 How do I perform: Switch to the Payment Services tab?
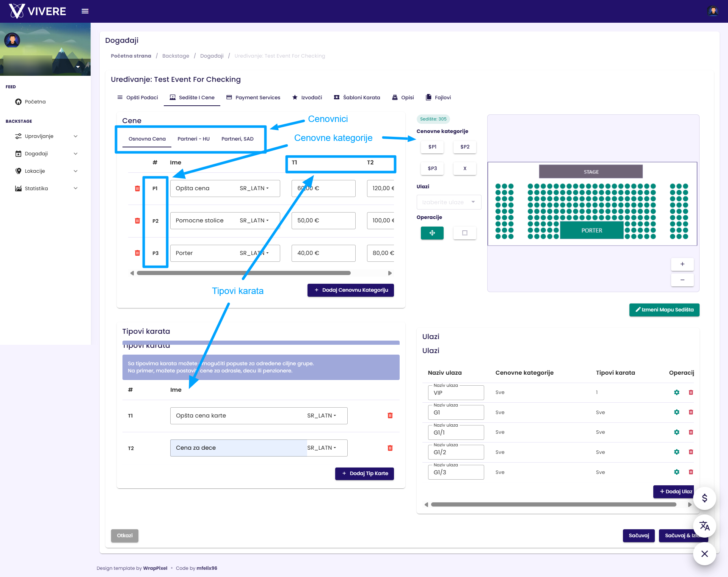click(253, 97)
